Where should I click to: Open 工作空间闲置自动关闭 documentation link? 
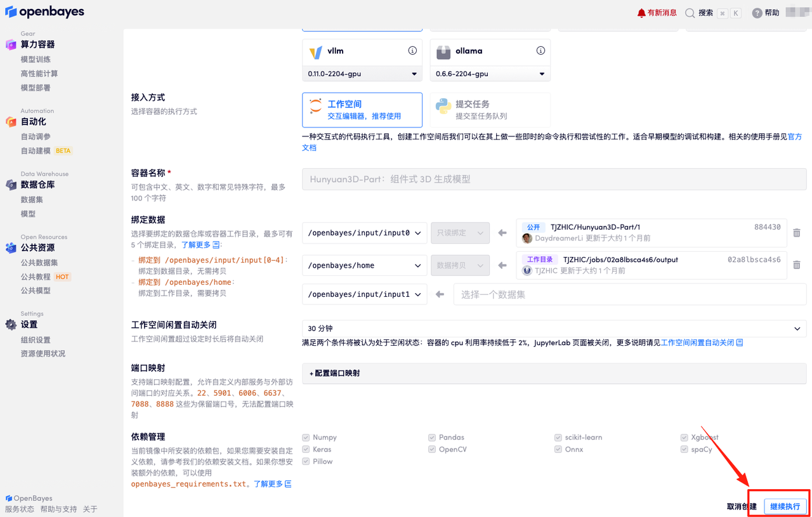[x=702, y=343]
